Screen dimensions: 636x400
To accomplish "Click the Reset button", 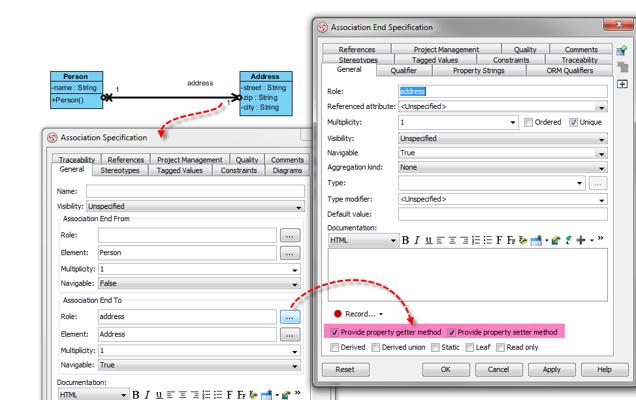I will (x=345, y=369).
